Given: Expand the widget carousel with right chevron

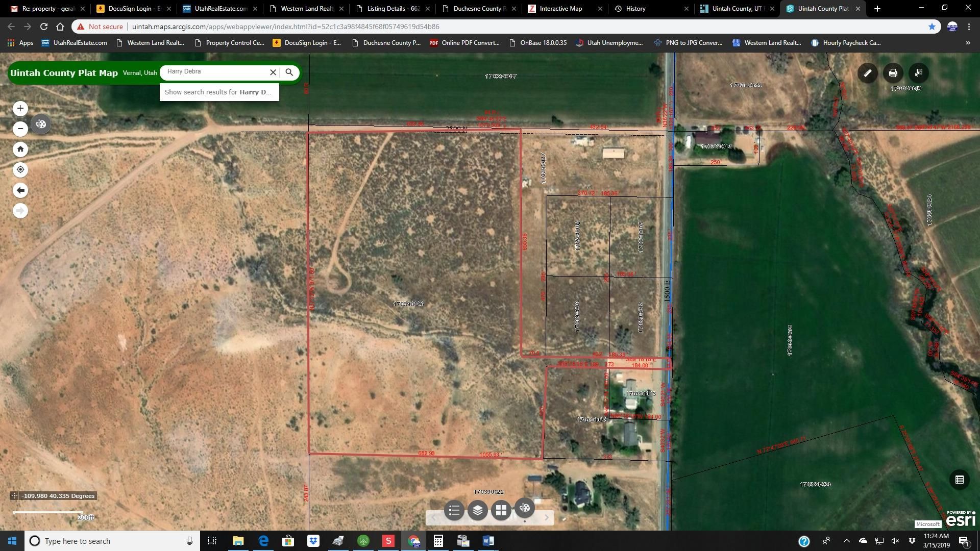Looking at the screenshot, I should click(x=546, y=517).
